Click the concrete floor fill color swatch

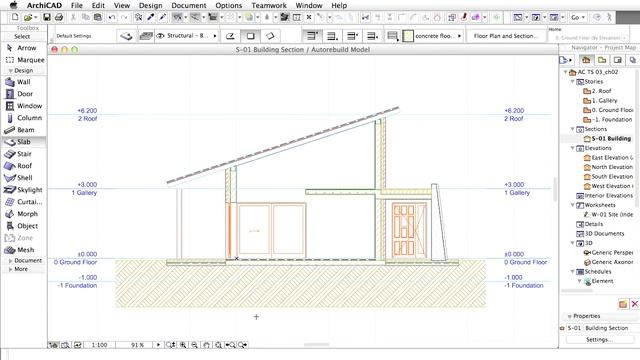point(408,36)
